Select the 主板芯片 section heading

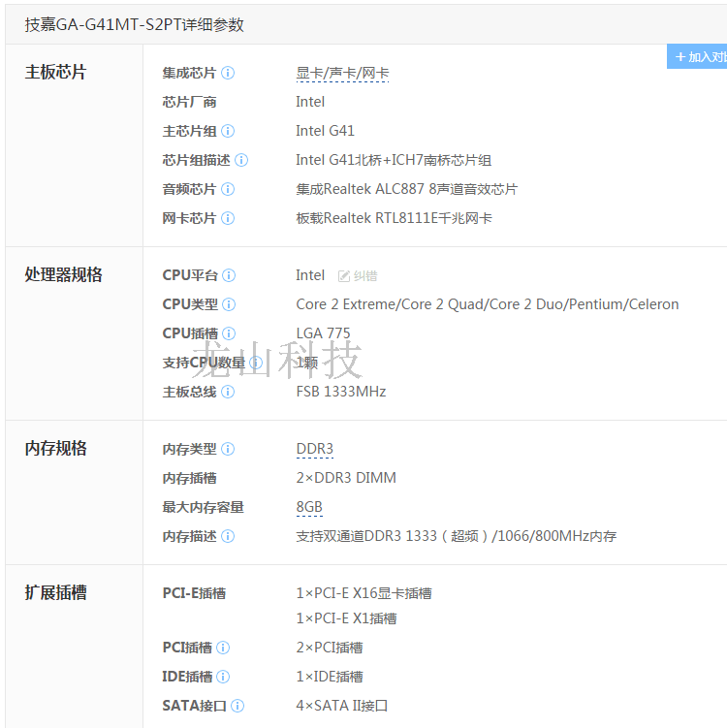(x=55, y=72)
